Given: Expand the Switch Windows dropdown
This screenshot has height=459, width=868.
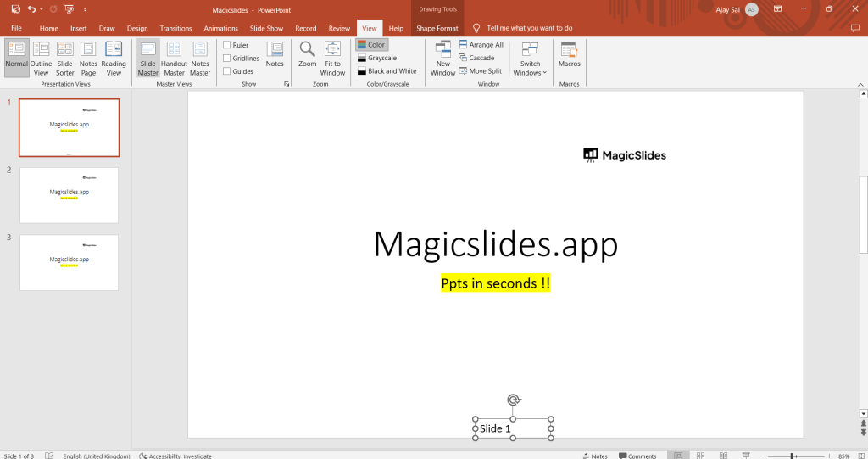Looking at the screenshot, I should [x=530, y=58].
